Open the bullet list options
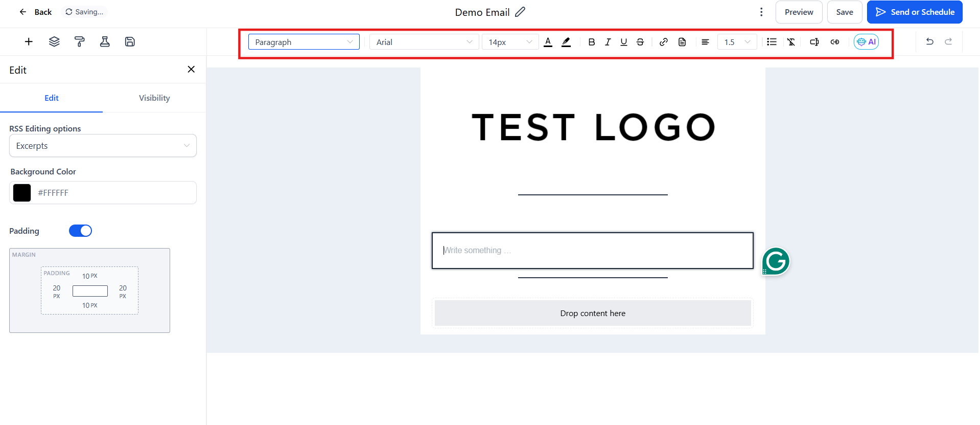 [772, 42]
